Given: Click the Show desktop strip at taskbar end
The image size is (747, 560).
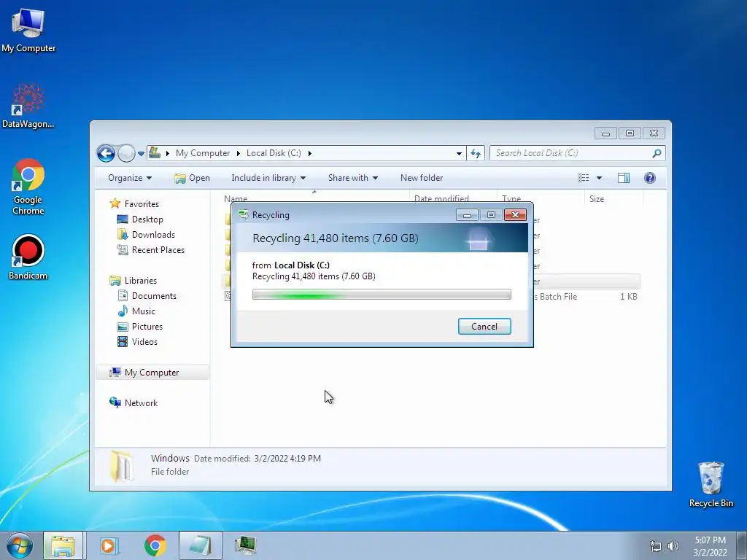Looking at the screenshot, I should [742, 545].
